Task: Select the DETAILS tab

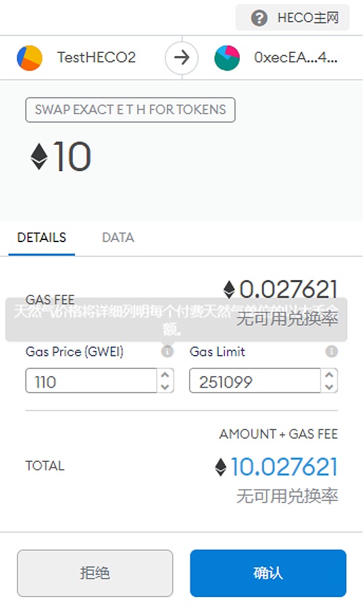Action: point(42,238)
